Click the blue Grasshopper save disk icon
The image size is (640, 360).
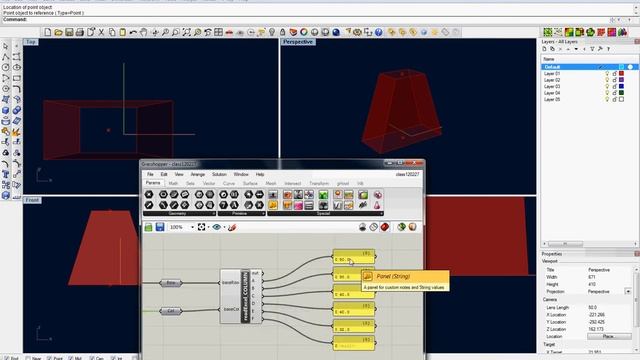pos(160,227)
